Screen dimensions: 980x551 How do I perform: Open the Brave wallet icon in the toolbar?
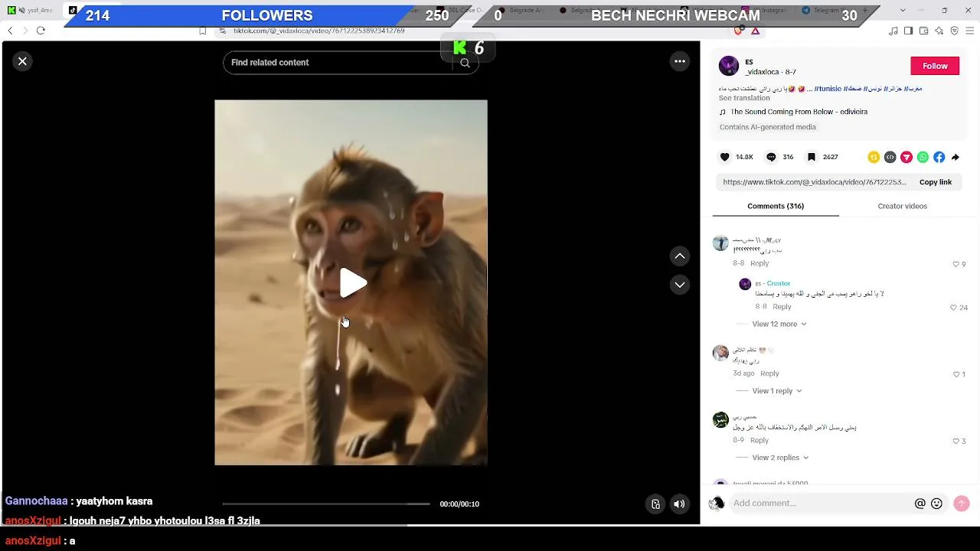[924, 31]
